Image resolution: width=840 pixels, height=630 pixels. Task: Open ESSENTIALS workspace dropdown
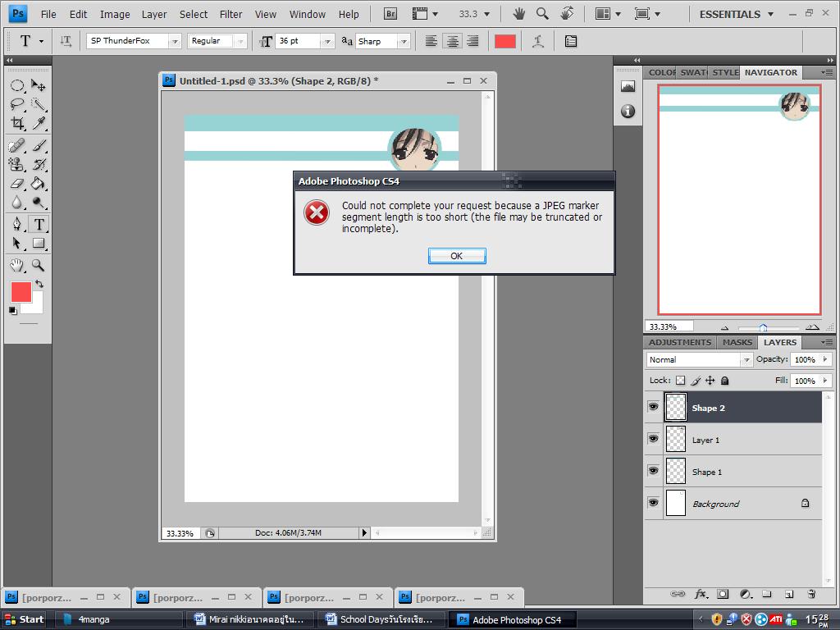[x=737, y=14]
